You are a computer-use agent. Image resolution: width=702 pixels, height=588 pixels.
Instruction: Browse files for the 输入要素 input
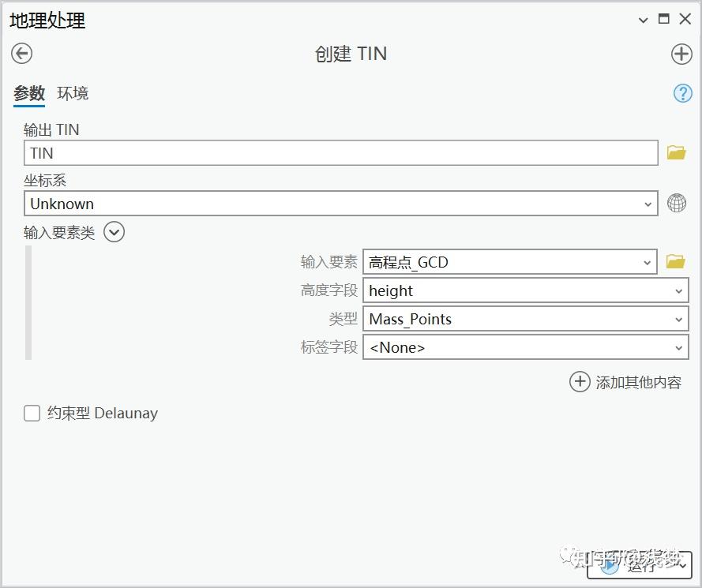point(676,261)
